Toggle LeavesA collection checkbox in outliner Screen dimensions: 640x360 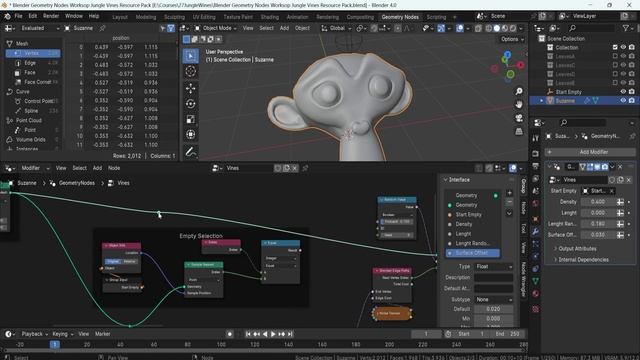[x=615, y=56]
